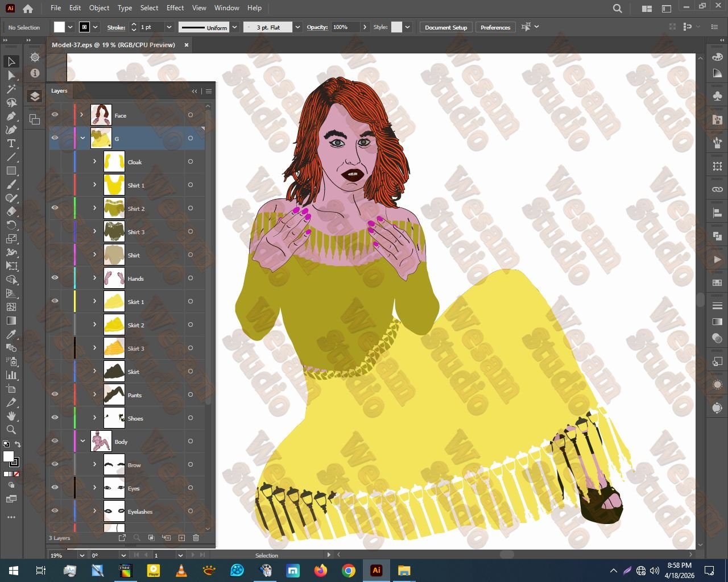
Task: Open the View menu
Action: [199, 8]
